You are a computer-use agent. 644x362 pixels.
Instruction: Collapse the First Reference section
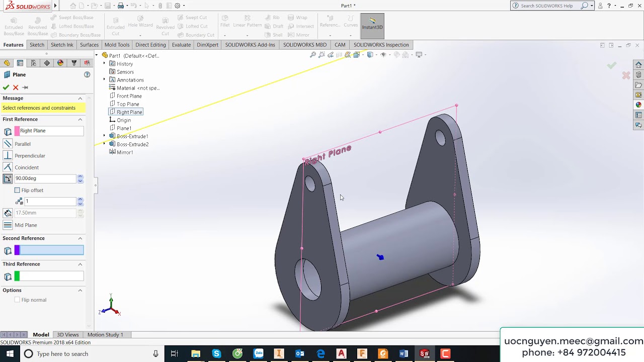(80, 119)
